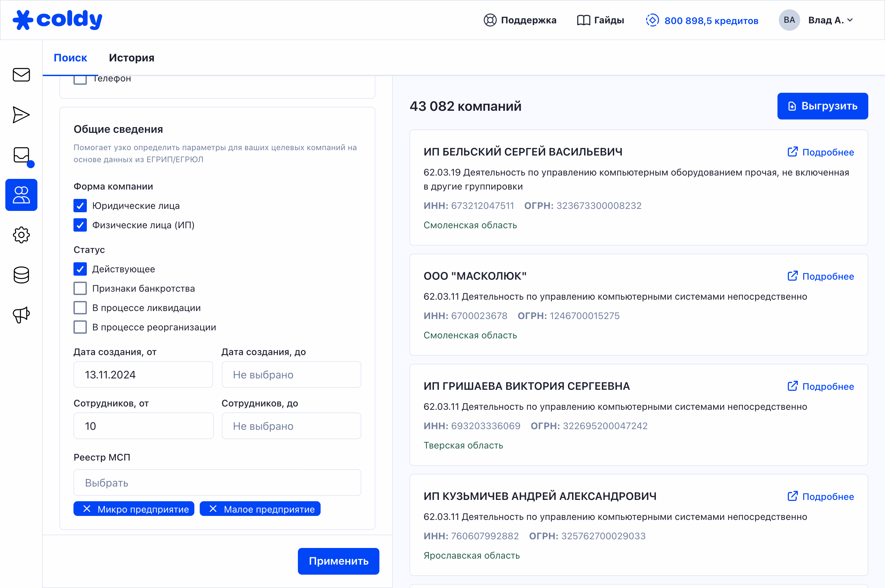The width and height of the screenshot is (885, 588).
Task: Click the Выгрузить export button
Action: pos(822,106)
